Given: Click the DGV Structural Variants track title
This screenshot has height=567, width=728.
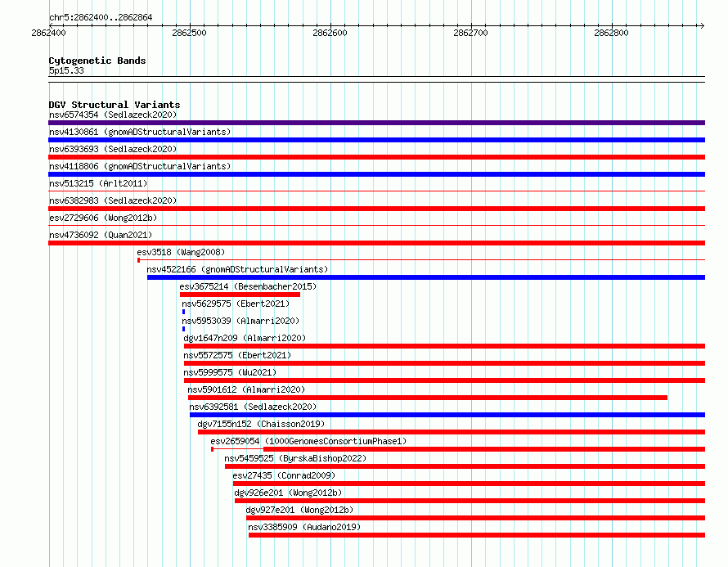Looking at the screenshot, I should [115, 105].
